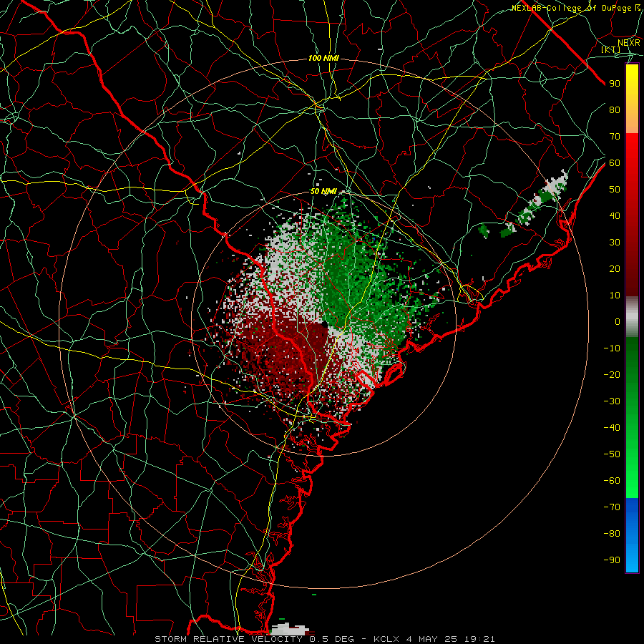Viewport: 644px width, 644px height.
Task: Click the -60 value on the velocity scale
Action: click(612, 481)
